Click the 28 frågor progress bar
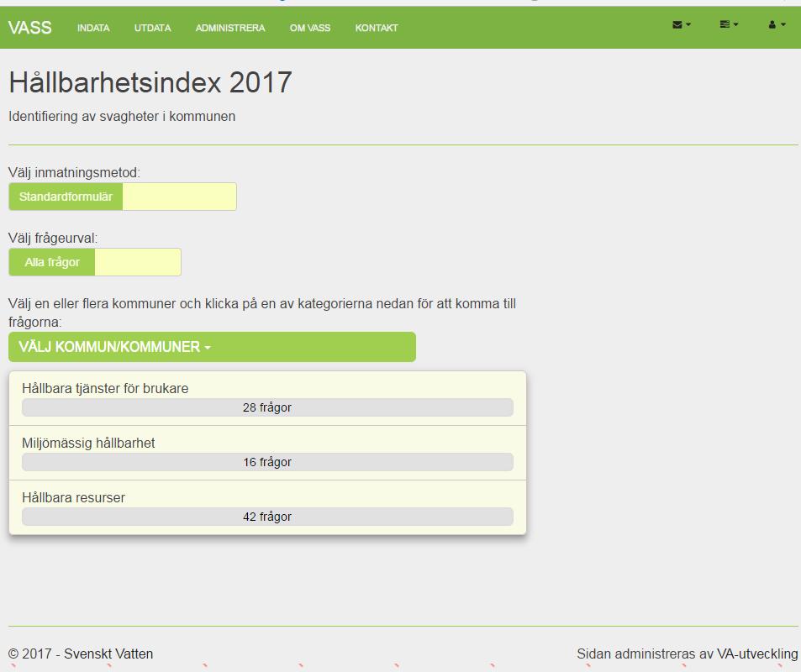This screenshot has height=672, width=801. (x=267, y=407)
